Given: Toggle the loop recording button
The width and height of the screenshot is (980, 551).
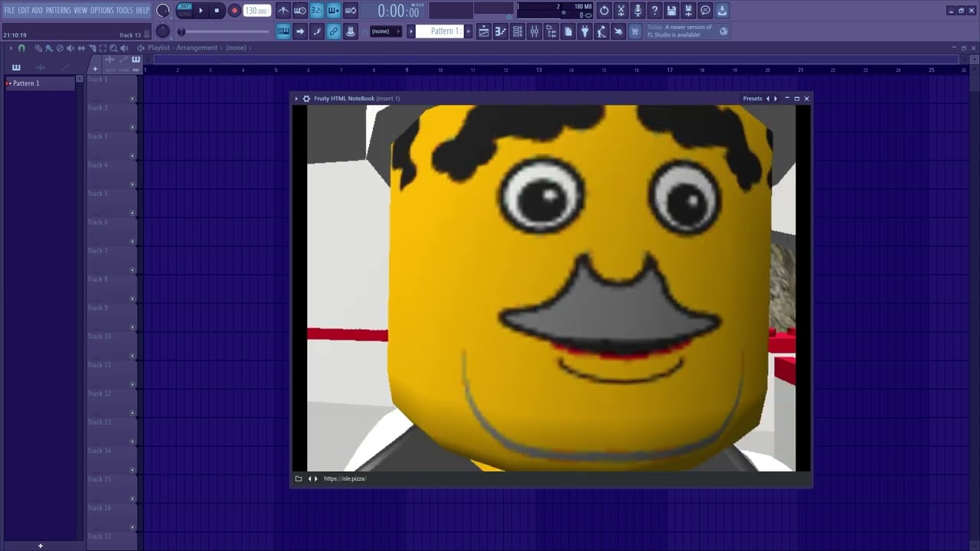Looking at the screenshot, I should (351, 11).
